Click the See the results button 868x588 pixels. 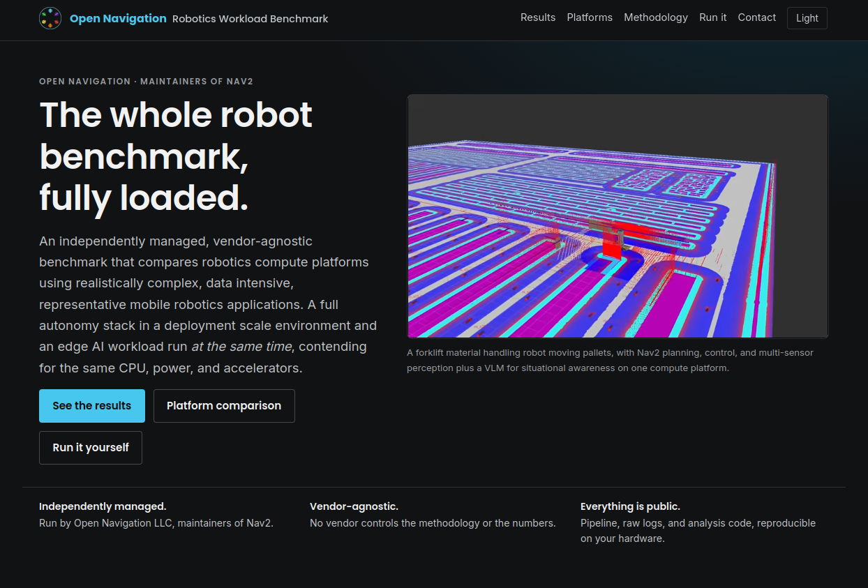tap(92, 406)
